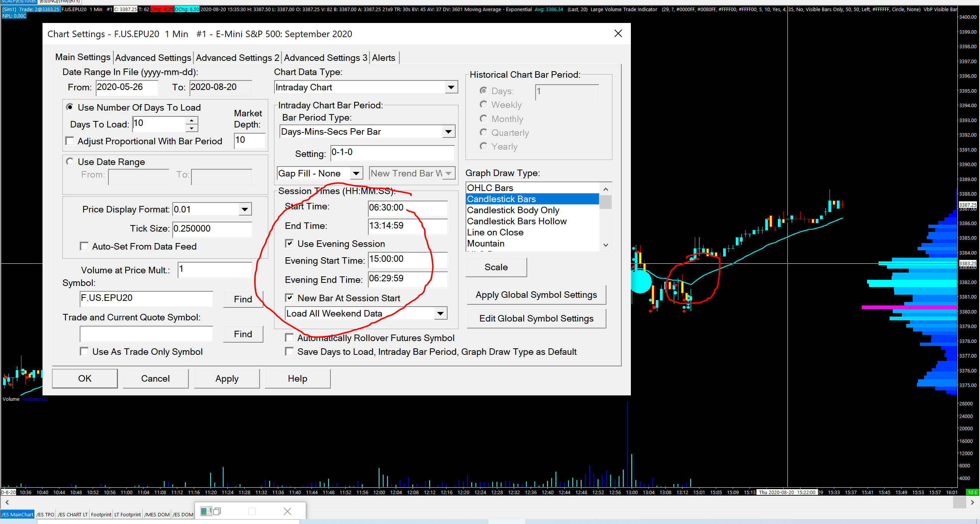Screen dimensions: 980x524
Task: Click the Scale button
Action: (x=496, y=267)
